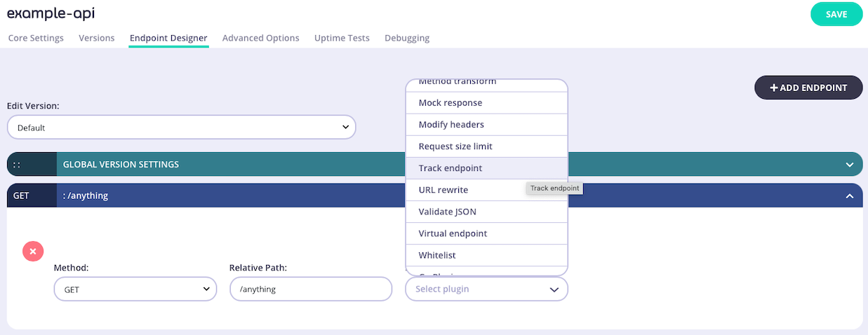Image resolution: width=868 pixels, height=335 pixels.
Task: Open the Versions tab
Action: (96, 38)
